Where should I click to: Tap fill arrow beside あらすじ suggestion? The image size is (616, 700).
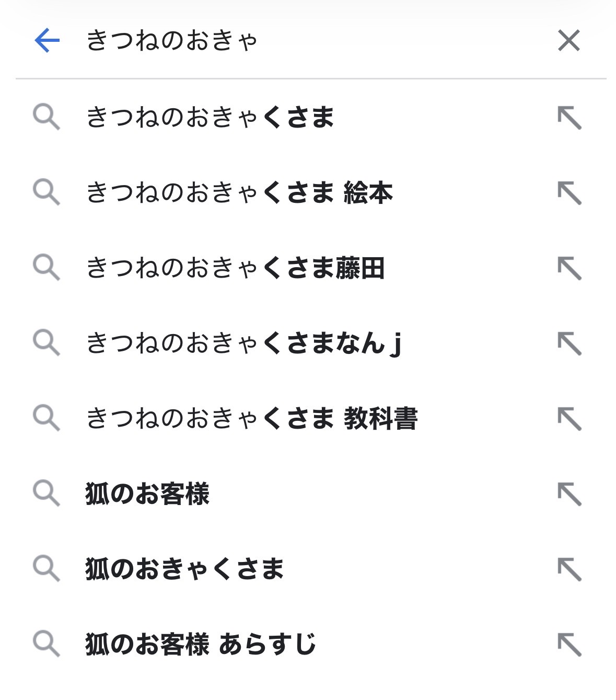click(569, 645)
